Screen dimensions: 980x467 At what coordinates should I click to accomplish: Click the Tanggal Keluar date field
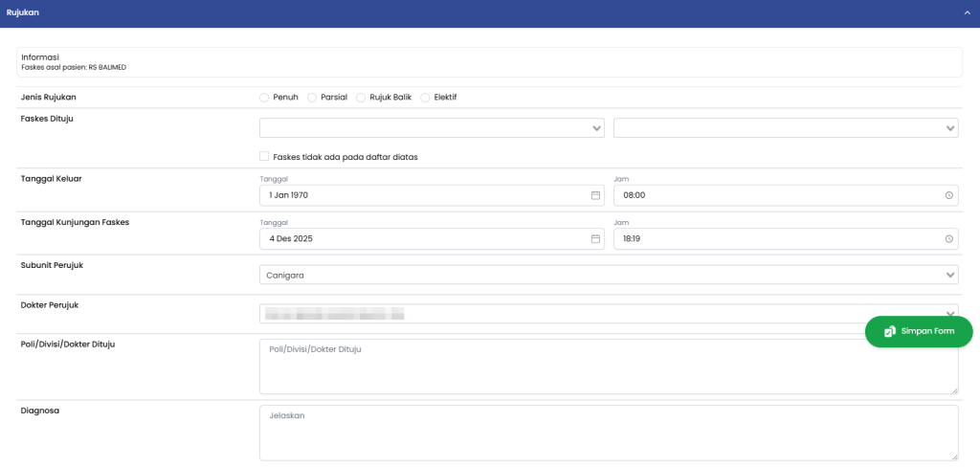[421, 195]
